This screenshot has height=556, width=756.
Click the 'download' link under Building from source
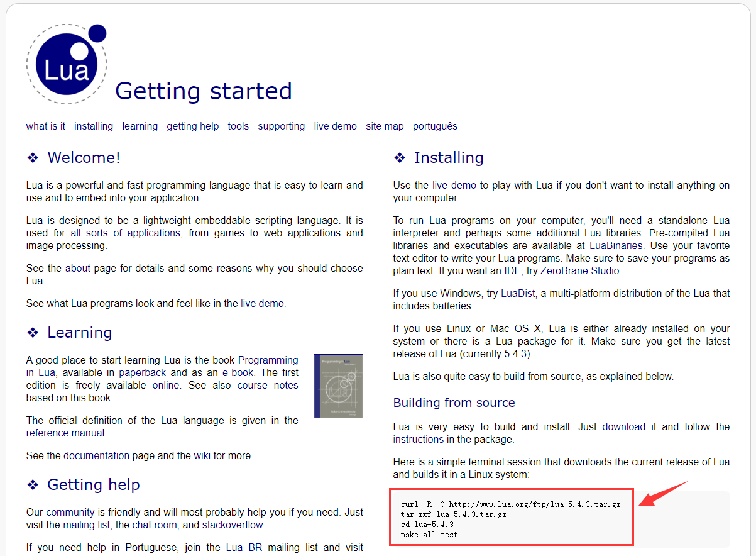click(623, 426)
